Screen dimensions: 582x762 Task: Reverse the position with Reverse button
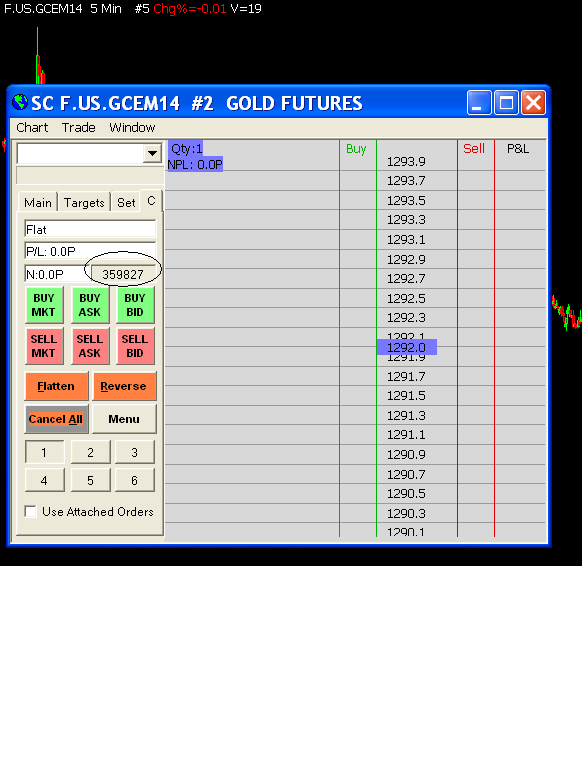[124, 386]
